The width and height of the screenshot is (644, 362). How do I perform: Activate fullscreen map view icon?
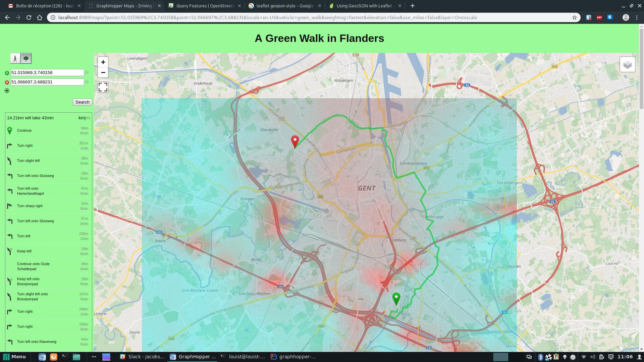tap(103, 87)
